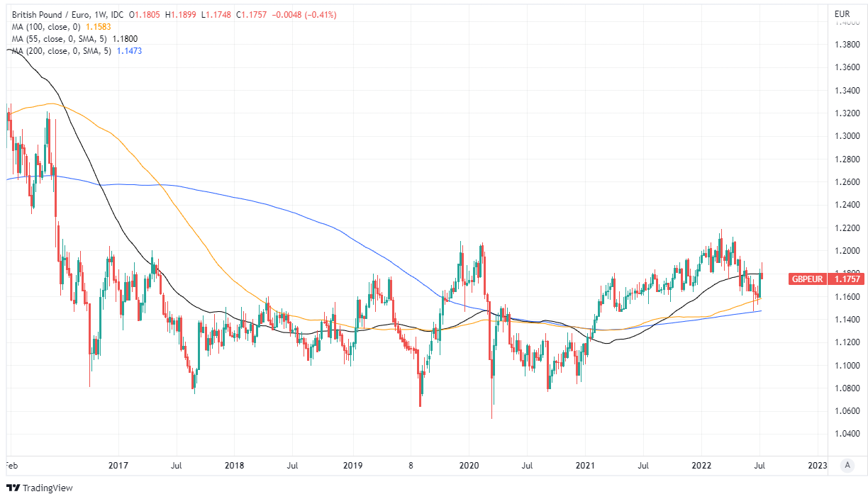The width and height of the screenshot is (868, 499).
Task: Click the 1.3000 price axis label
Action: [848, 136]
